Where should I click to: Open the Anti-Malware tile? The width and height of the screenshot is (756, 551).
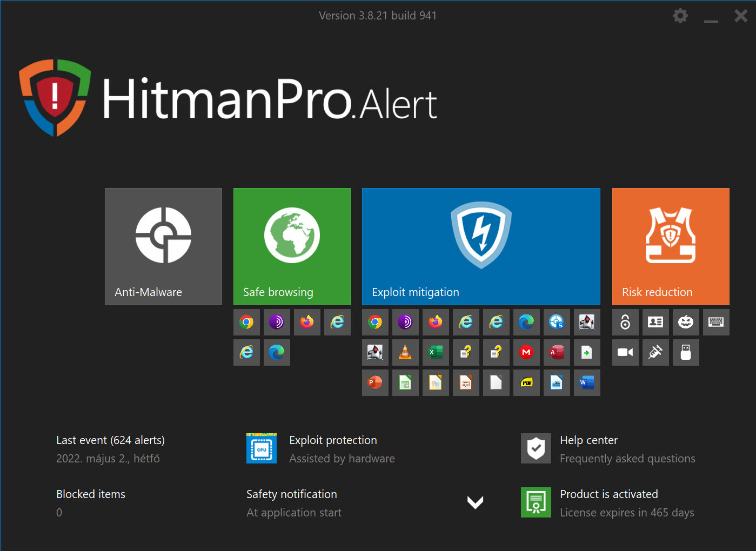point(163,246)
